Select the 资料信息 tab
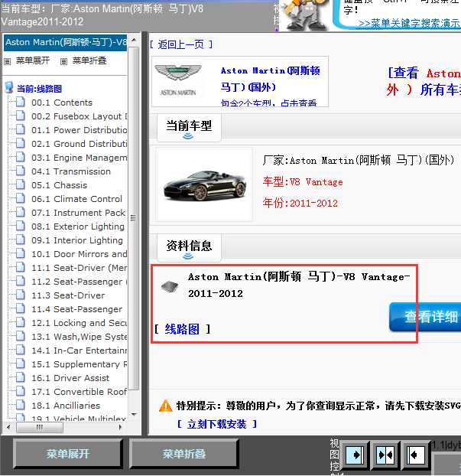Viewport: 461px width, 476px height. 189,248
